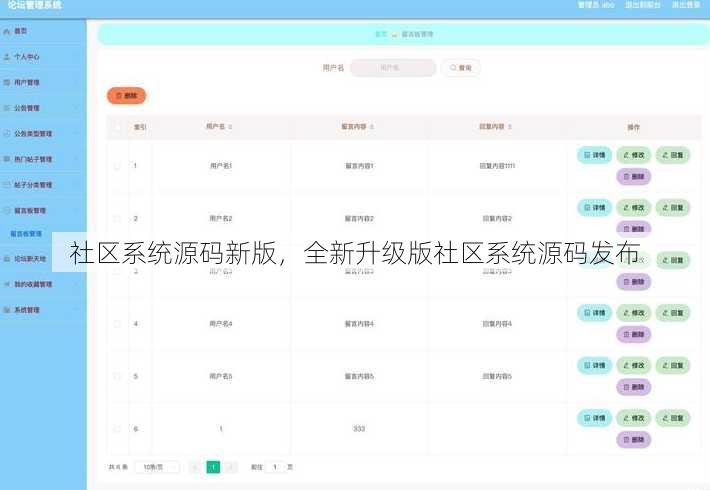Click 修改 for row 用户名1
Screen dimensions: 710x490
633,155
